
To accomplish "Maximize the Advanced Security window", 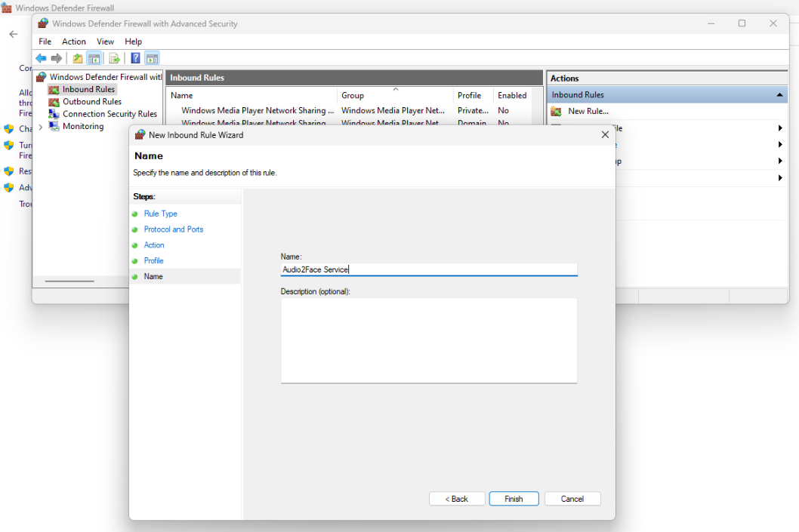I will pos(742,23).
